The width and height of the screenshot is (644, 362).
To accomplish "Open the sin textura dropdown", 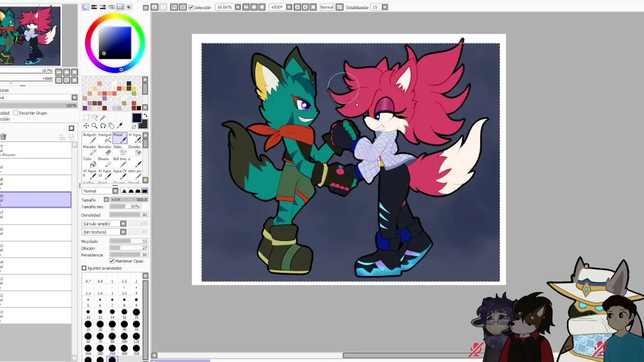I will pos(123,232).
